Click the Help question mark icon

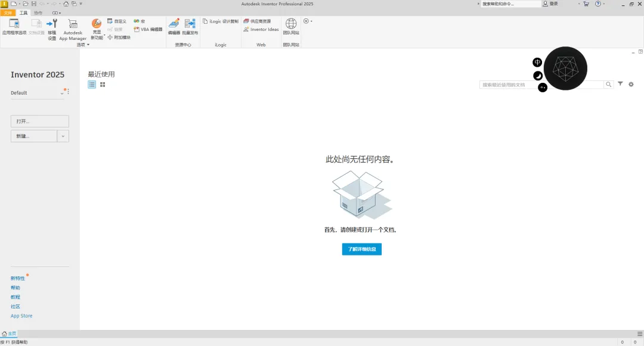pyautogui.click(x=598, y=4)
